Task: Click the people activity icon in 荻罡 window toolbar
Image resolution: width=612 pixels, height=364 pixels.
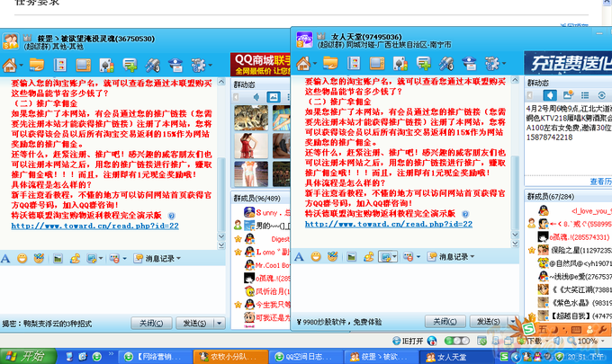Action: coord(106,65)
